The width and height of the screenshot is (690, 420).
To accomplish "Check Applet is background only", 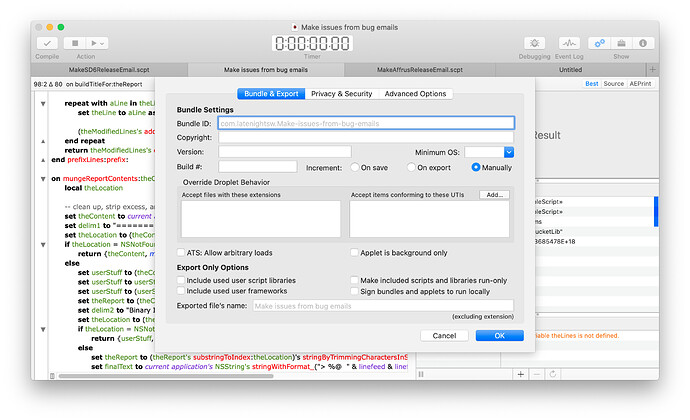I will click(355, 253).
